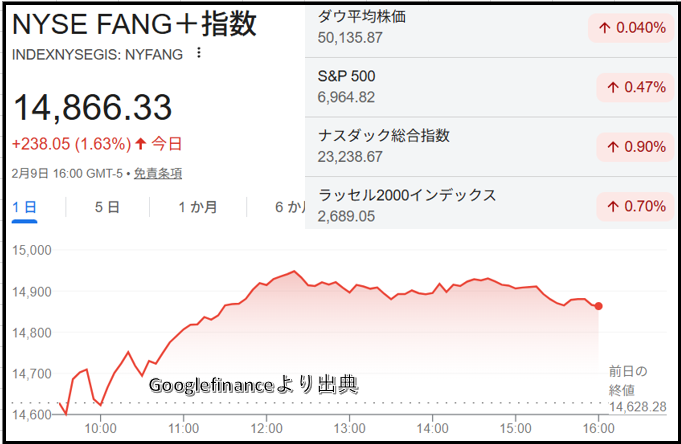Click the Dow ↑ 0.040% change badge
This screenshot has height=444, width=681.
click(x=632, y=28)
